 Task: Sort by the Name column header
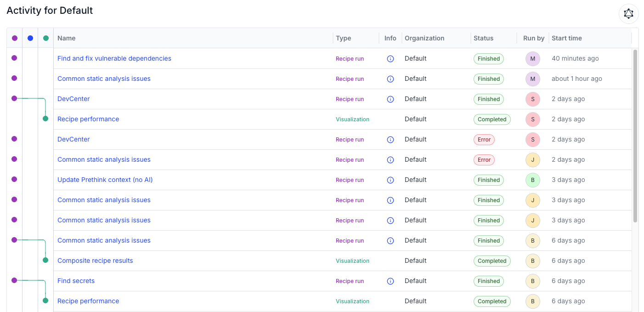pyautogui.click(x=67, y=38)
